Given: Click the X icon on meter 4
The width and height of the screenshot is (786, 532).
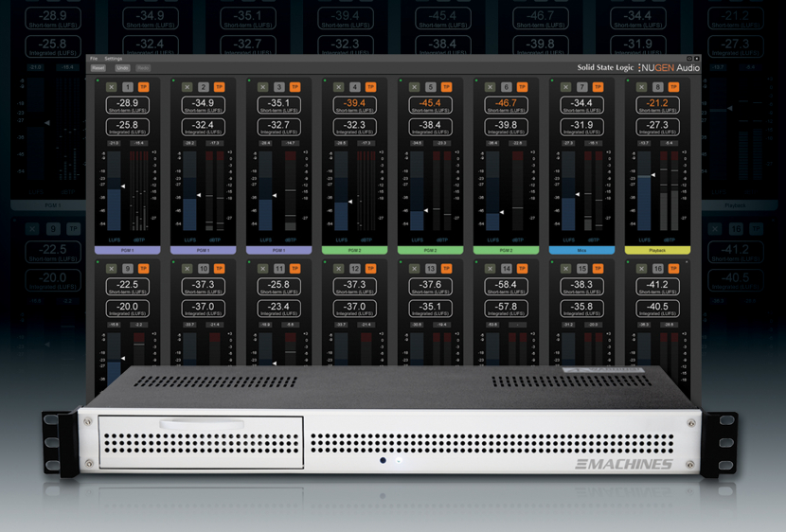Looking at the screenshot, I should 338,87.
